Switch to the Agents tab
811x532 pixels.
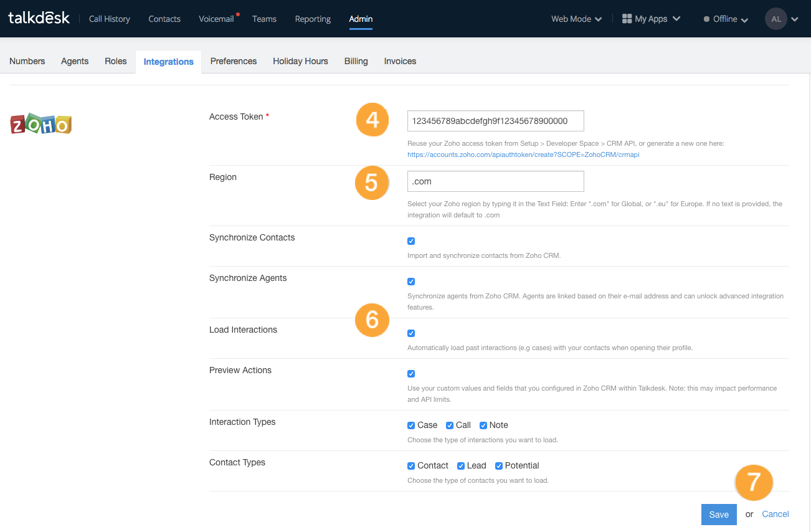point(75,61)
